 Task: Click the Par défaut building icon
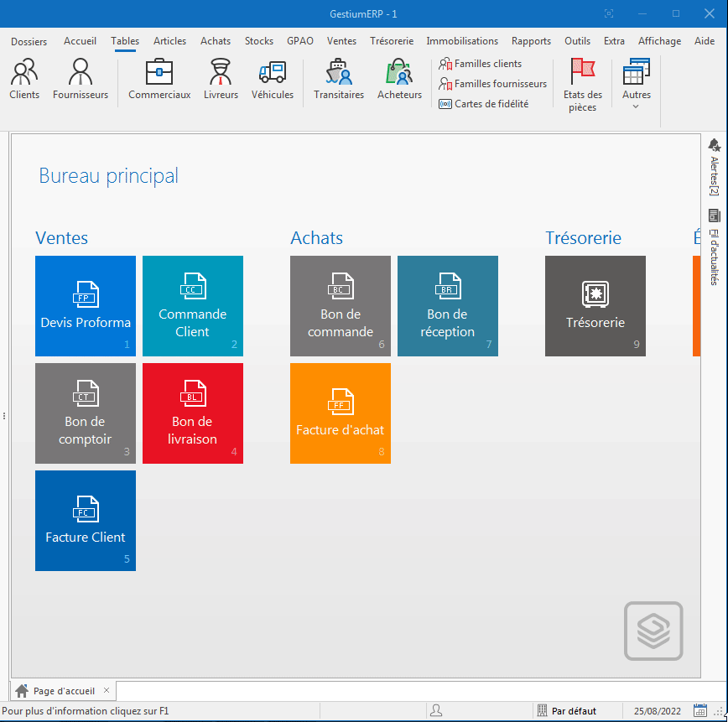pyautogui.click(x=542, y=710)
